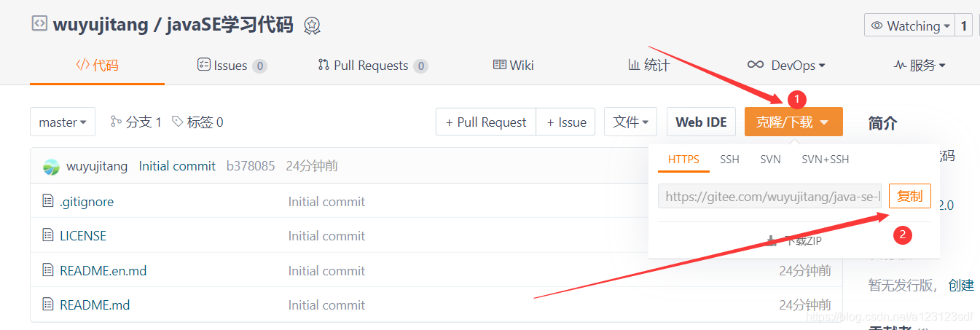
Task: Open the .gitignore file
Action: [87, 202]
